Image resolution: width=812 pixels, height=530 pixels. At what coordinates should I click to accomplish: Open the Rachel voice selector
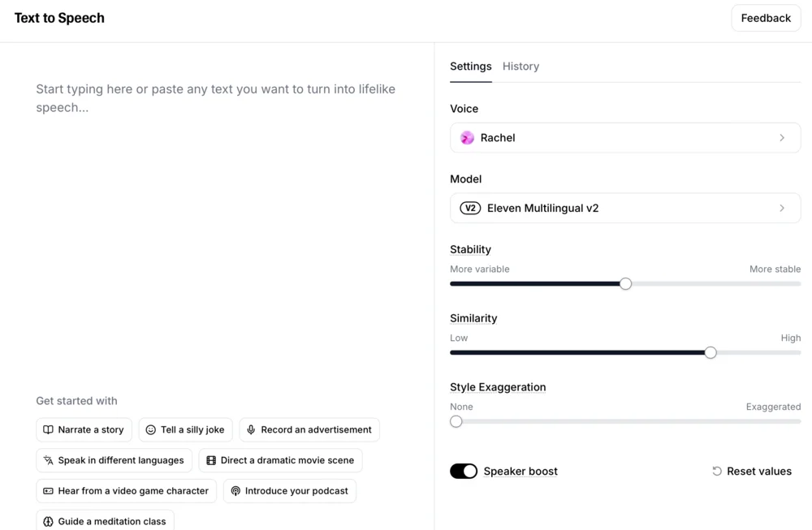(x=625, y=138)
